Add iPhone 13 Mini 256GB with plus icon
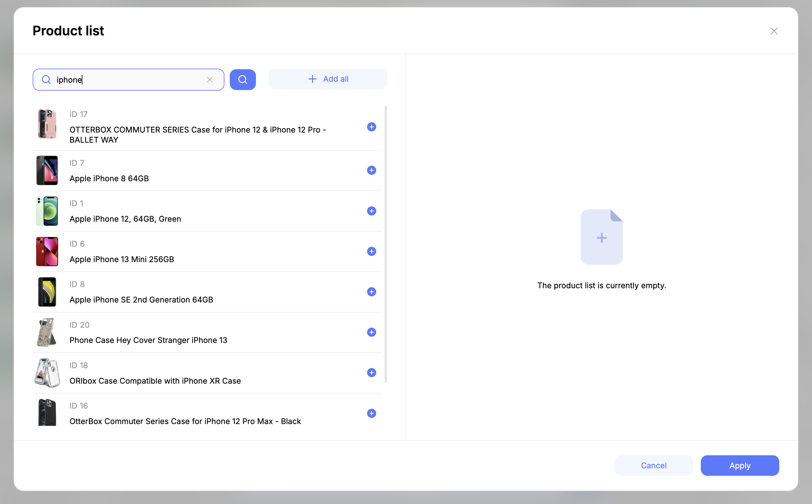The image size is (812, 504). 371,251
